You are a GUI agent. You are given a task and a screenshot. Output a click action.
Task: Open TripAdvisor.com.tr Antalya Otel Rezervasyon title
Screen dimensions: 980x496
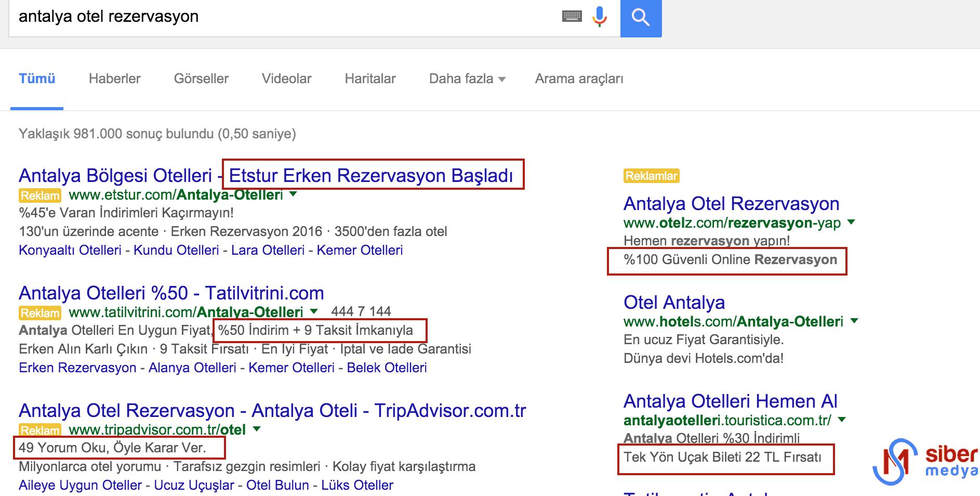click(x=272, y=411)
